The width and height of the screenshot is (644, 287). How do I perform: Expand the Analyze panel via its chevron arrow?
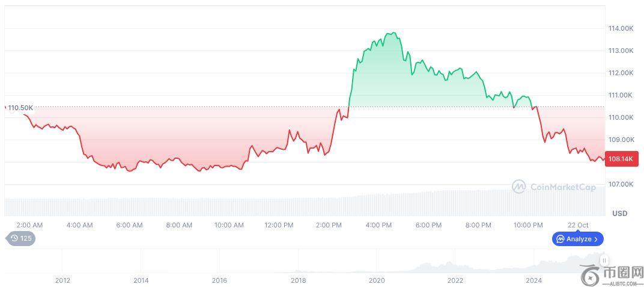click(596, 239)
